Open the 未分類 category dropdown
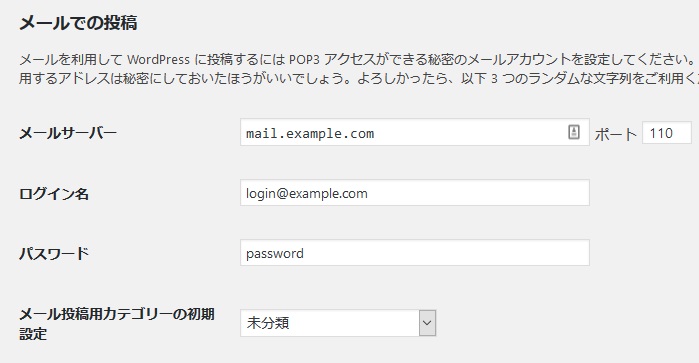Screen dimensions: 699x363 tap(338, 323)
